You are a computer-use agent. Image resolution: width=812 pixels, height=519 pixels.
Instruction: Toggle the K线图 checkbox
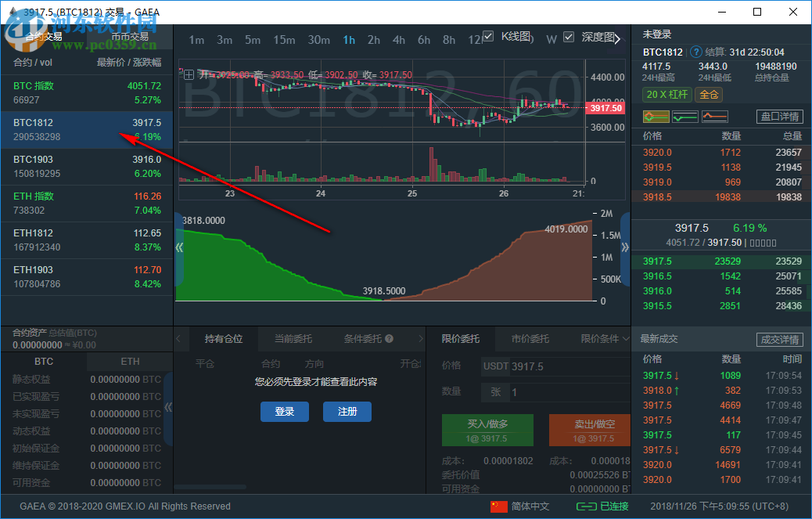(x=488, y=36)
